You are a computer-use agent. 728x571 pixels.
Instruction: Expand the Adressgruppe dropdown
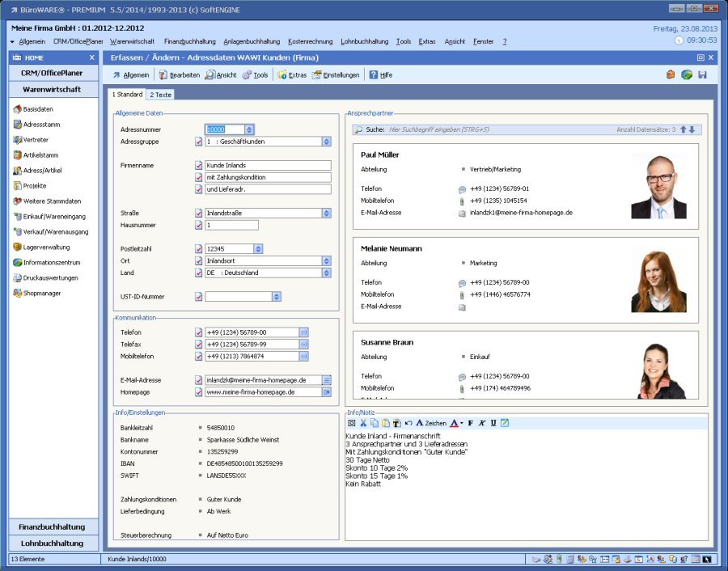click(x=327, y=142)
